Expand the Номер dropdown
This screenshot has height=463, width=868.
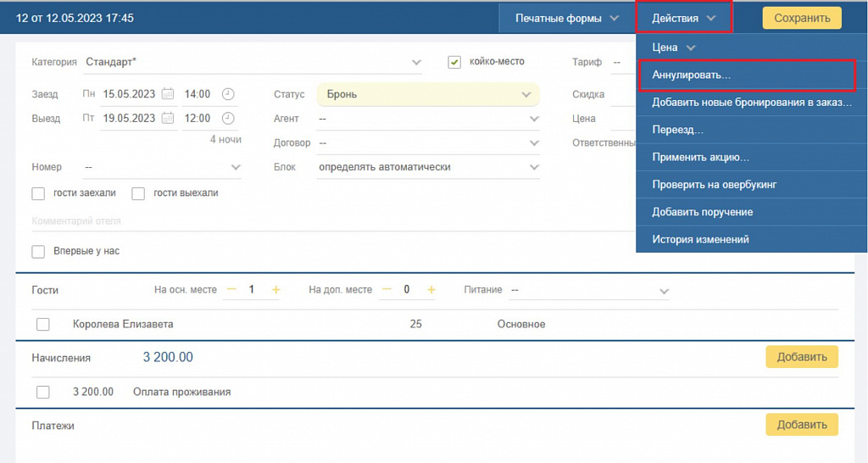tap(162, 167)
